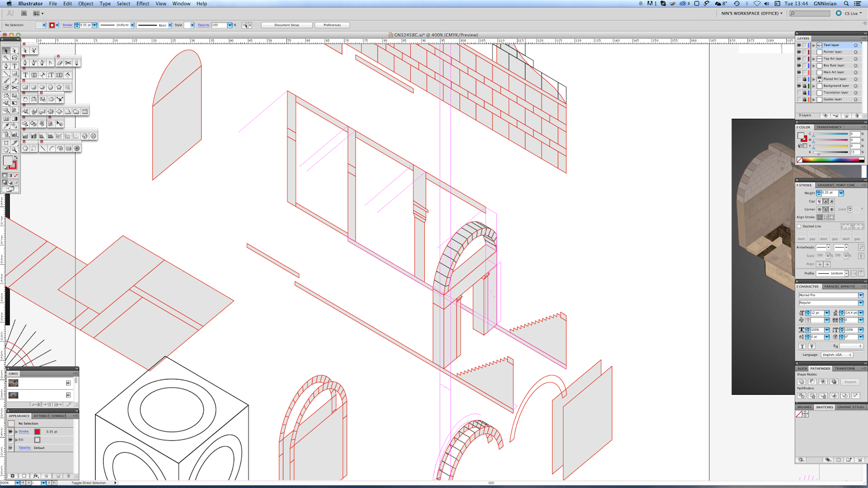
Task: Click the Document Setup button
Action: point(286,25)
